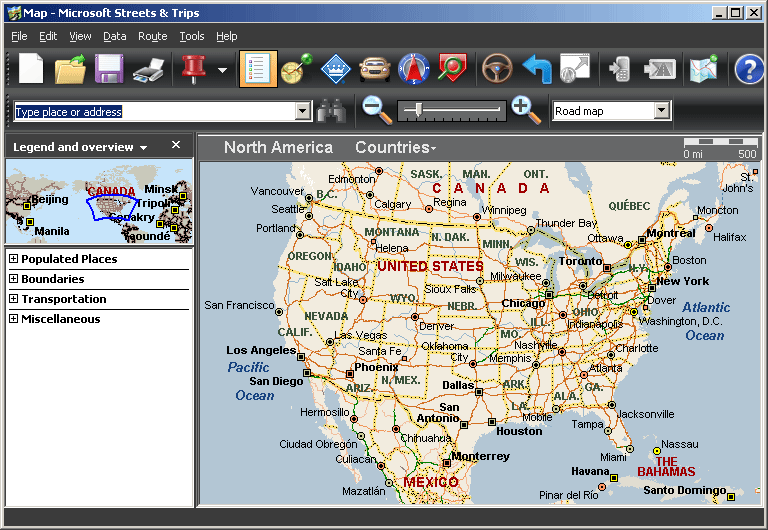
Task: Click the New York label on the map
Action: pyautogui.click(x=683, y=281)
